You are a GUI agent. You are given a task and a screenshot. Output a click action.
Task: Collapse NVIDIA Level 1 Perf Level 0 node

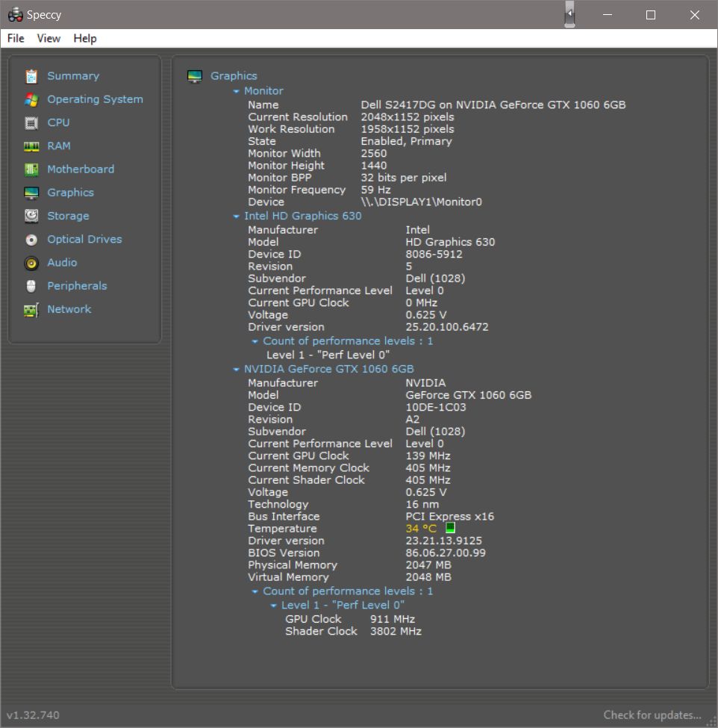(274, 606)
